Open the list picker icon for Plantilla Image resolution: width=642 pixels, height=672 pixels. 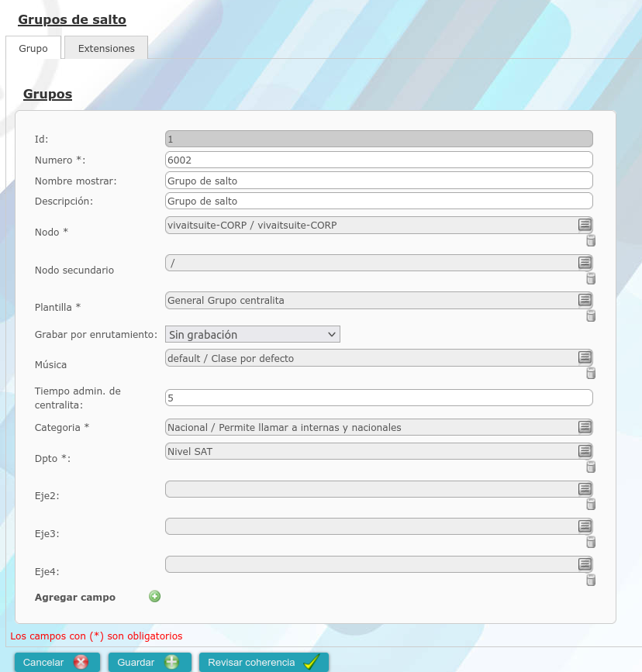[585, 300]
